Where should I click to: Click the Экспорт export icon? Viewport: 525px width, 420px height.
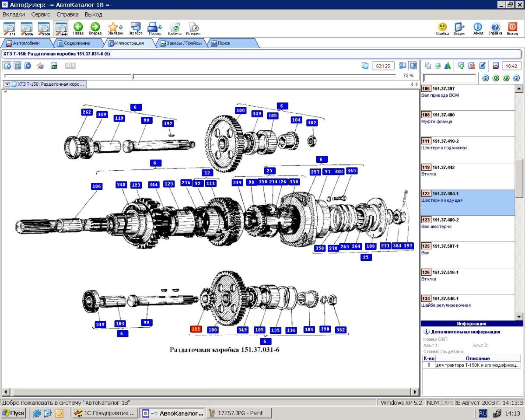coord(135,28)
